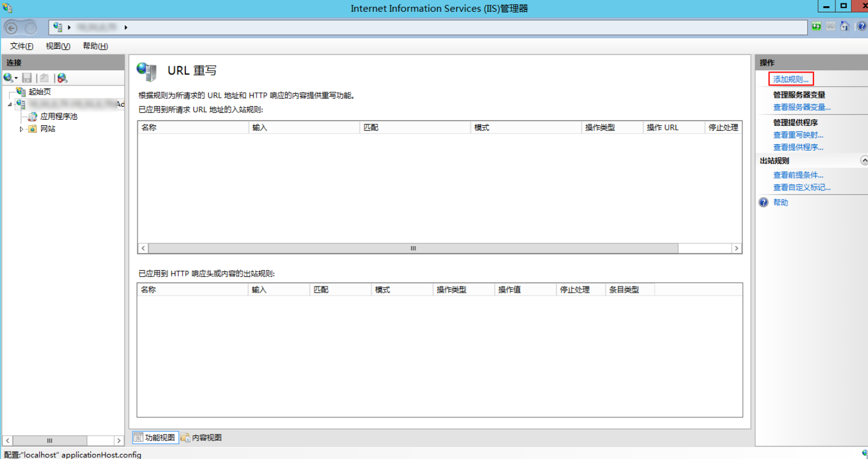Open the breadcrumb arrow after the server name
This screenshot has width=868, height=459.
pos(126,27)
